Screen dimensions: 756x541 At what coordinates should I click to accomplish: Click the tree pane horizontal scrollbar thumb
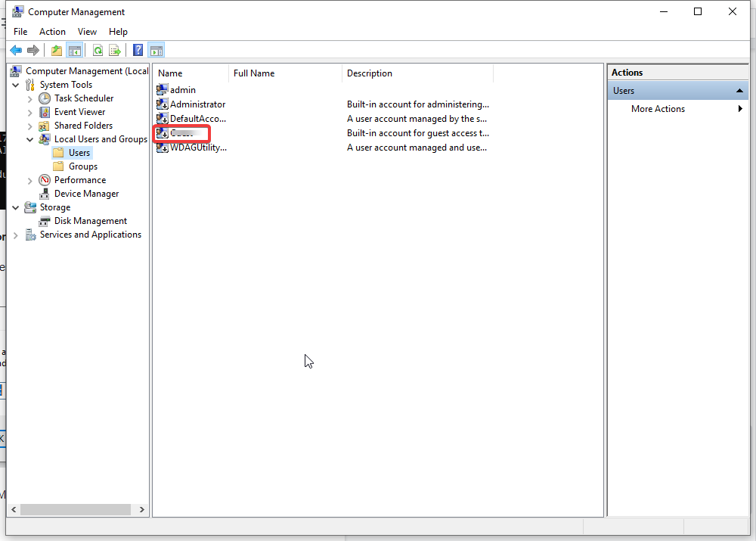[x=76, y=510]
